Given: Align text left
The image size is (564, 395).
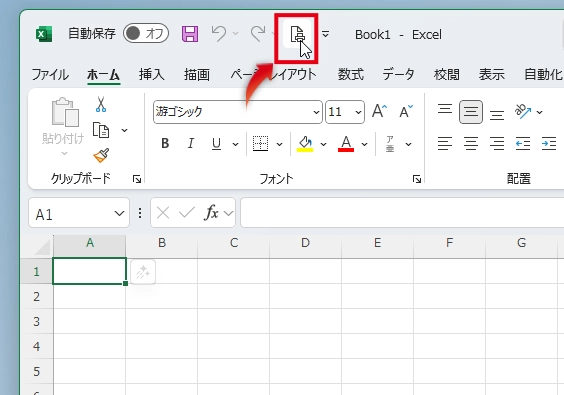Looking at the screenshot, I should (x=445, y=144).
